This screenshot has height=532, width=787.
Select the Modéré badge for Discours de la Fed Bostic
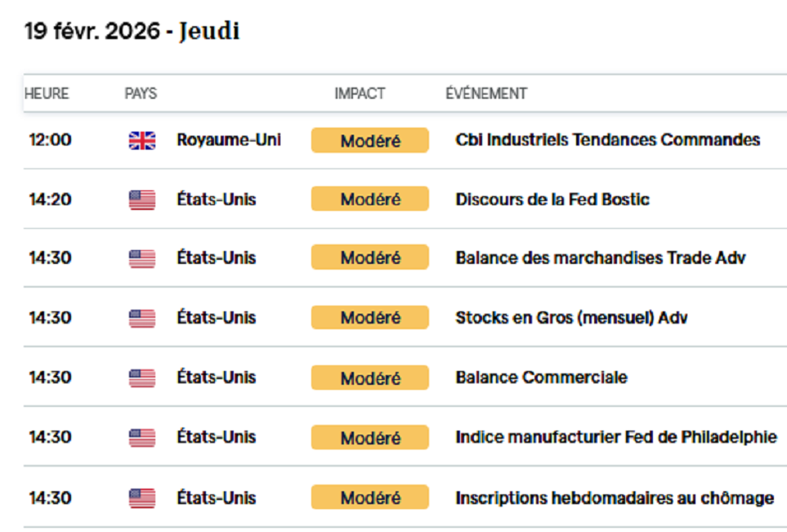pos(370,199)
